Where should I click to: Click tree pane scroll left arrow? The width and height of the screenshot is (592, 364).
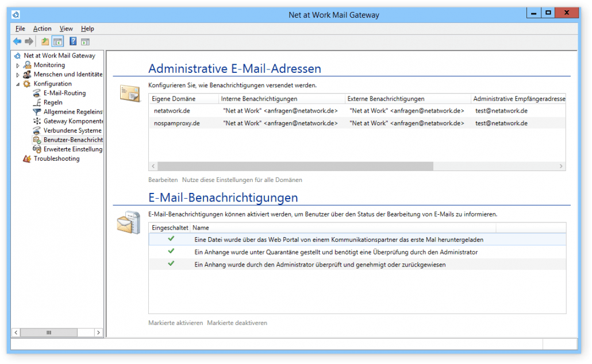pos(16,332)
